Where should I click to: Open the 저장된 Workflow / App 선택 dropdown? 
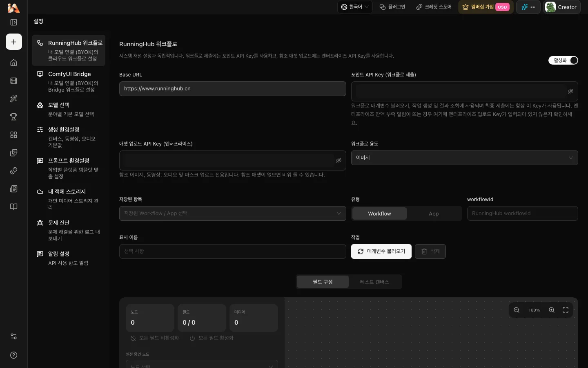(232, 213)
